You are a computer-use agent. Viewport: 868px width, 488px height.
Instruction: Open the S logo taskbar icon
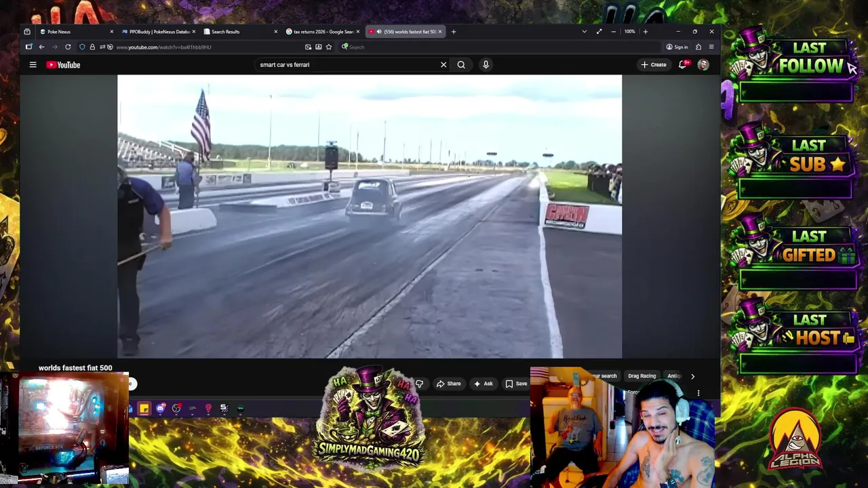coord(224,408)
